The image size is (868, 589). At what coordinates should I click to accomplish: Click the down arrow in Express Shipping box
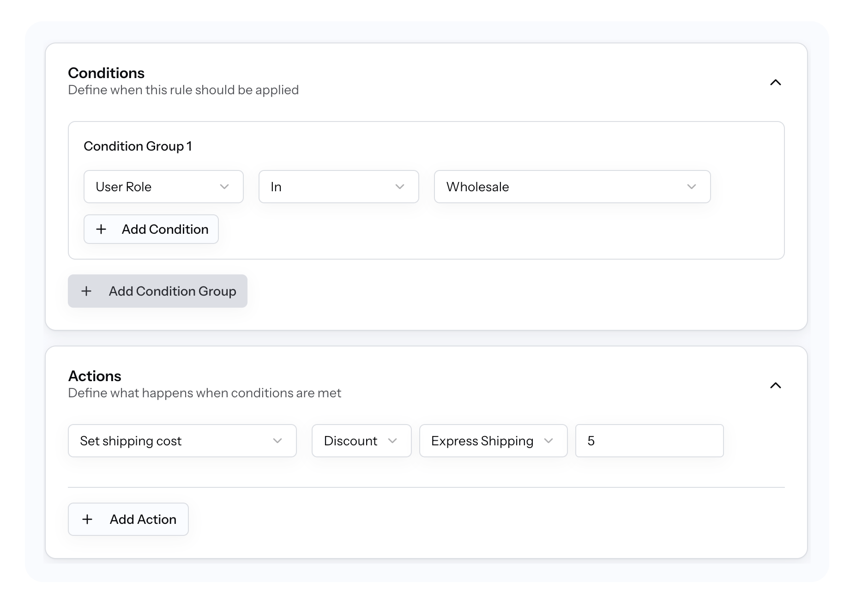pyautogui.click(x=549, y=441)
